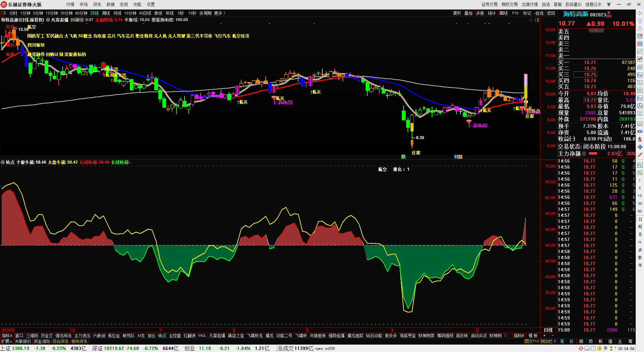Open the 功能 menu

tap(138, 4)
